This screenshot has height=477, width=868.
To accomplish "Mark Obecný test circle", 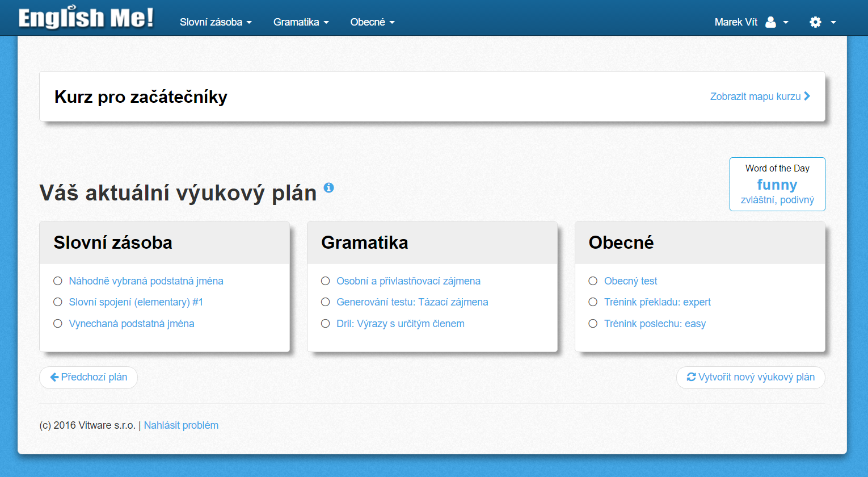I will pos(593,281).
